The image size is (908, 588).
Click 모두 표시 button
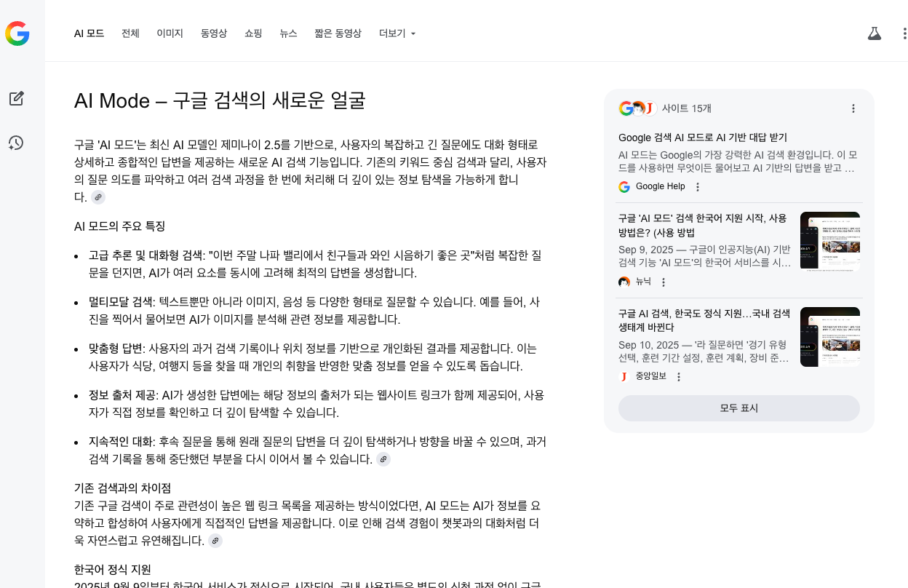pyautogui.click(x=739, y=408)
